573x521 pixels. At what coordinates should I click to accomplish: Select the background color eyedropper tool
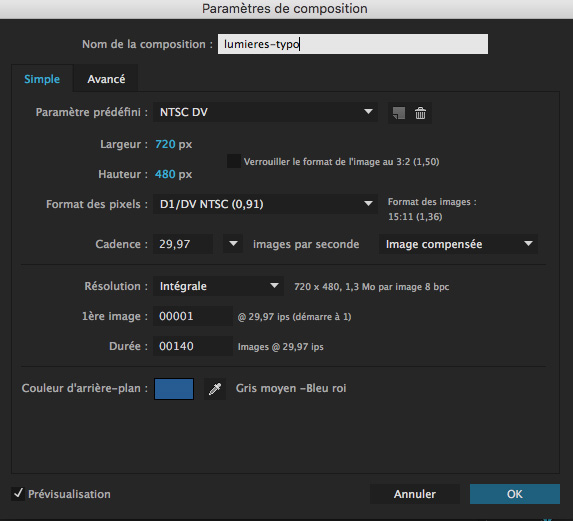click(215, 389)
